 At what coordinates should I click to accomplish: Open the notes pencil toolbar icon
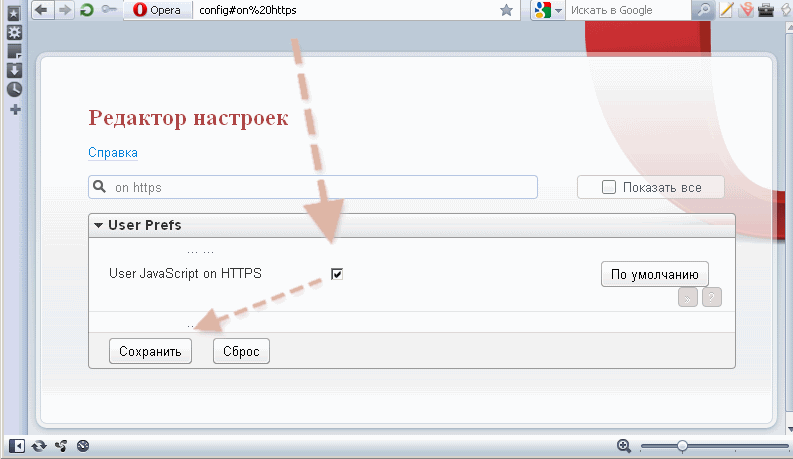point(726,10)
